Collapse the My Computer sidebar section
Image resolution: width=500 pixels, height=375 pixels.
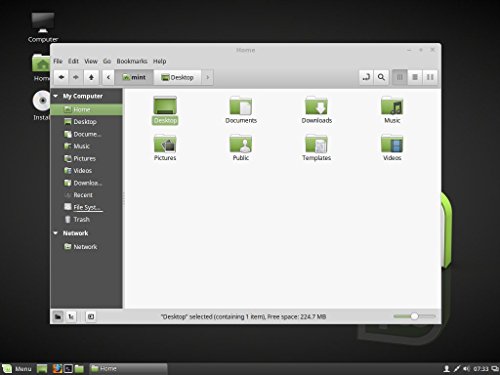pos(56,96)
